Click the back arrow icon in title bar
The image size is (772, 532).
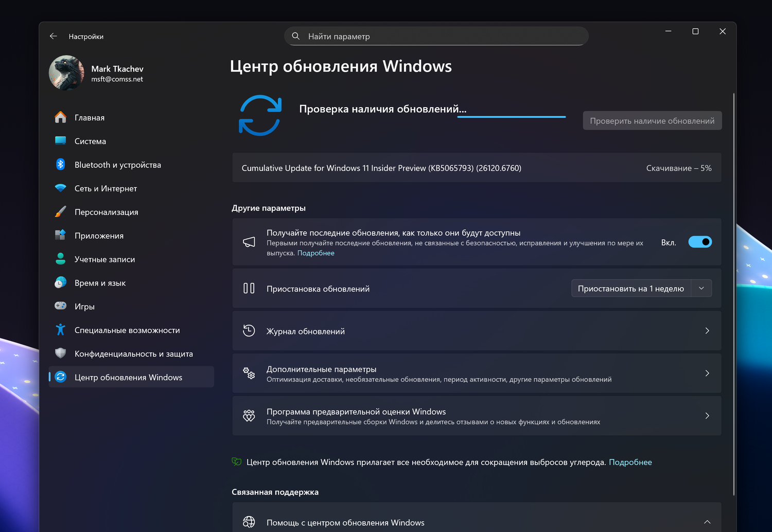54,37
